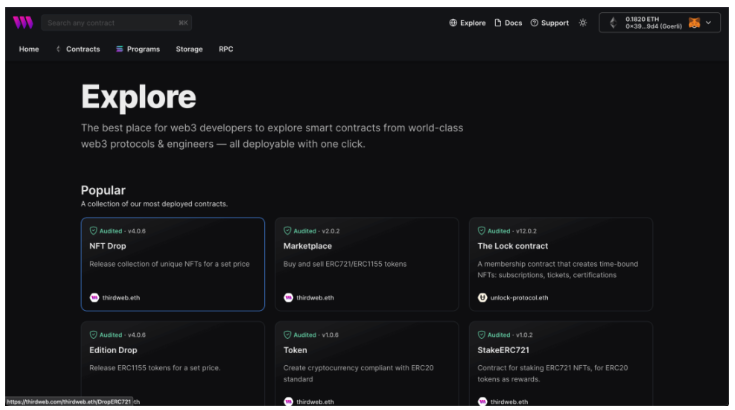735x410 pixels.
Task: Open the RPC tab
Action: click(225, 49)
